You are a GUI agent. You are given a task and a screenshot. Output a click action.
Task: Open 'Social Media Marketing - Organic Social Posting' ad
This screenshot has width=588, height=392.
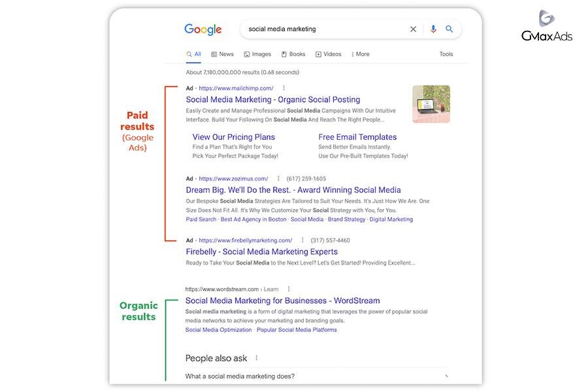click(273, 99)
